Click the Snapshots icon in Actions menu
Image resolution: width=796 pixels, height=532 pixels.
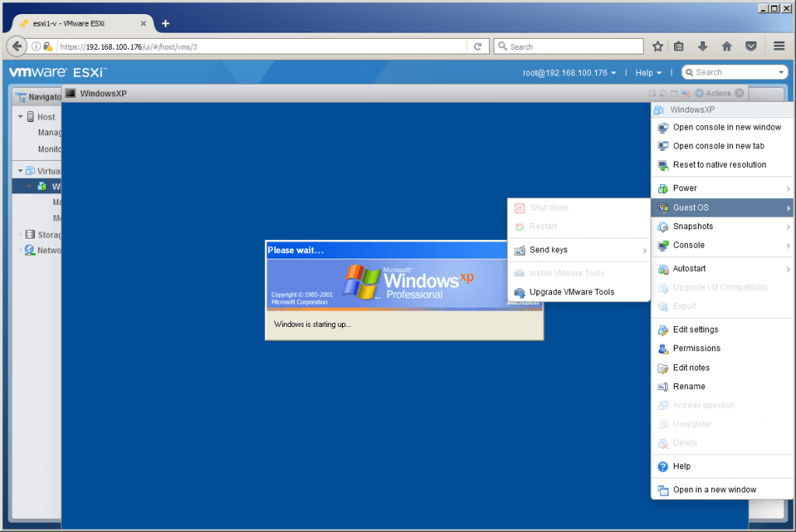tap(663, 227)
